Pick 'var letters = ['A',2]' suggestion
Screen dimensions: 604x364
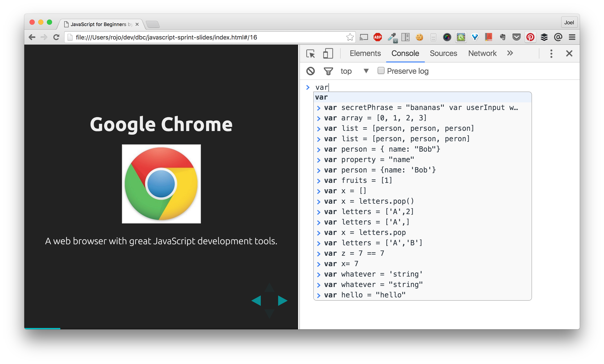click(x=423, y=212)
